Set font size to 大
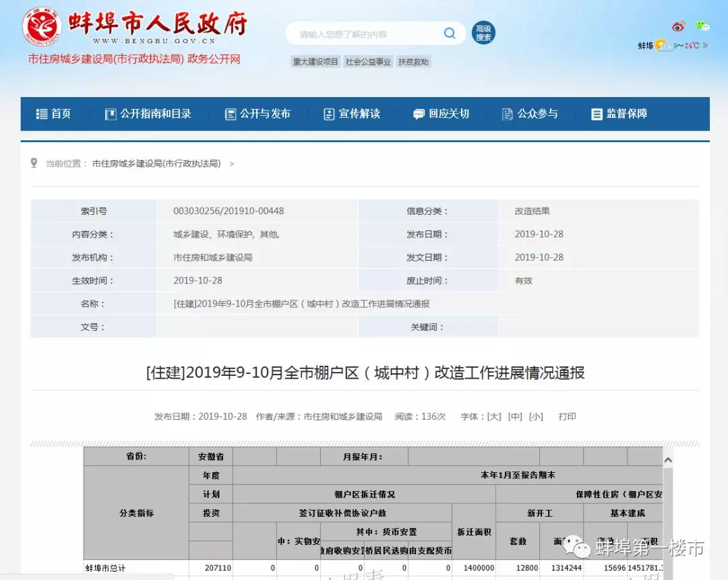 click(x=494, y=416)
